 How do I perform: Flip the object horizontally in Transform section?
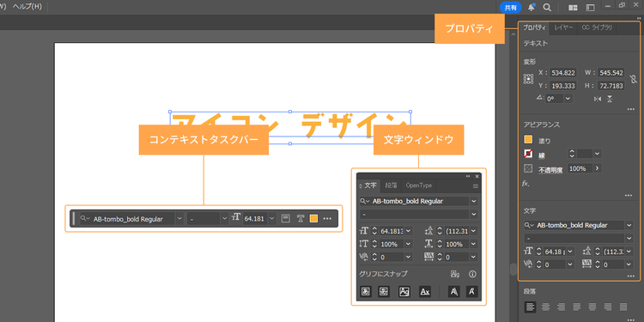click(597, 99)
